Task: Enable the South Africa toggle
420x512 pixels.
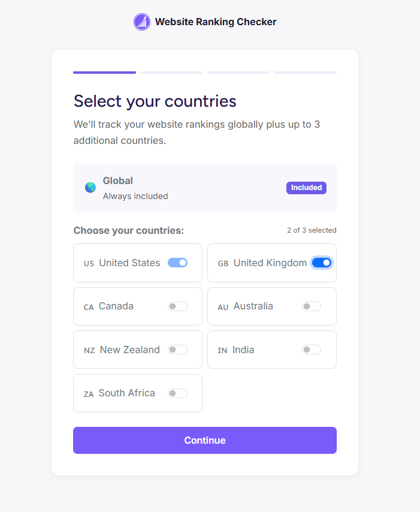Action: (x=178, y=393)
